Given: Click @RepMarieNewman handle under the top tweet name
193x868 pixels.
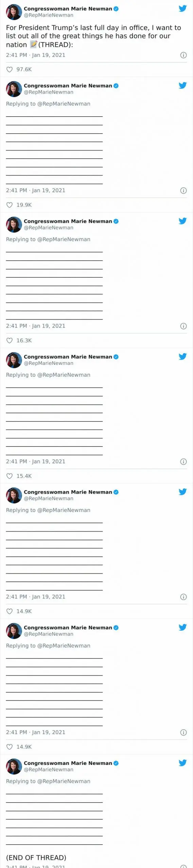Looking at the screenshot, I should point(49,15).
